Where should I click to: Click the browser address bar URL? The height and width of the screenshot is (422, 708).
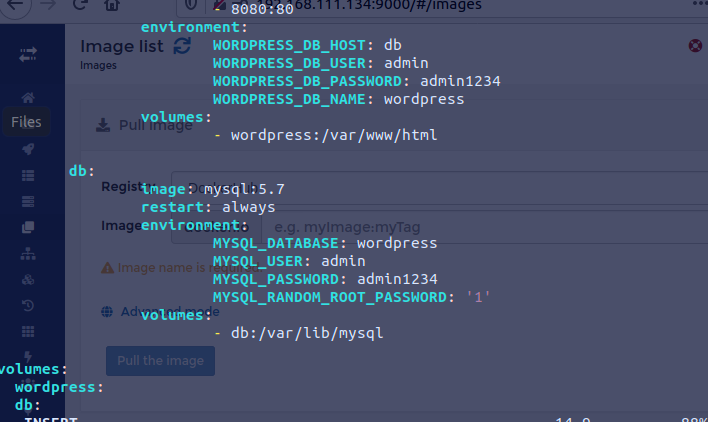point(370,6)
